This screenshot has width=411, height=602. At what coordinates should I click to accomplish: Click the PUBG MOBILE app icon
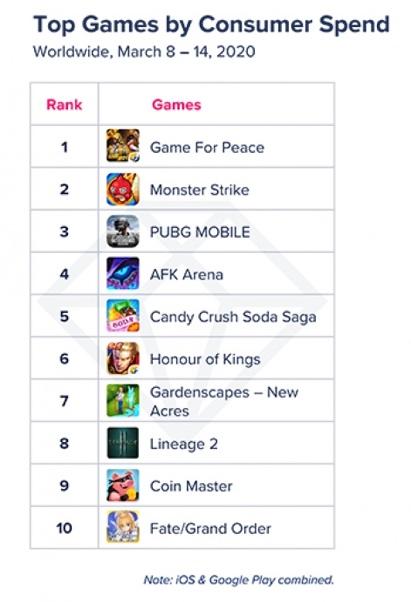pos(123,231)
